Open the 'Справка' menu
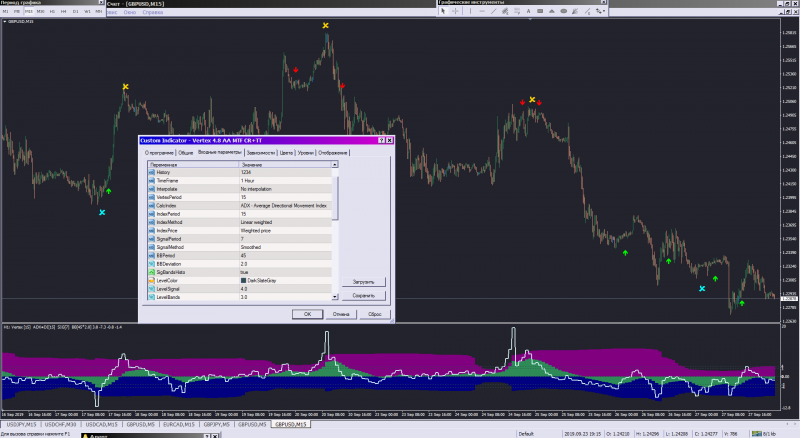This screenshot has width=800, height=438. pos(153,12)
